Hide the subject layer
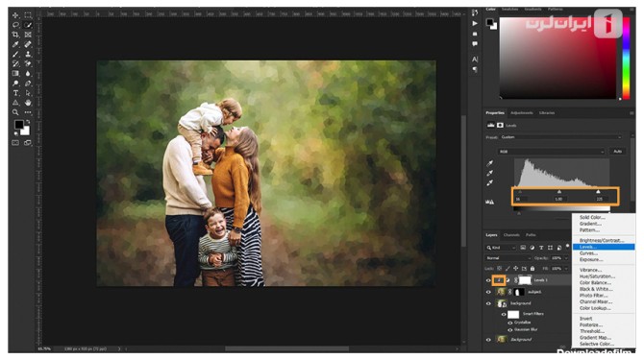Viewport: 644px width, 359px height. click(488, 292)
